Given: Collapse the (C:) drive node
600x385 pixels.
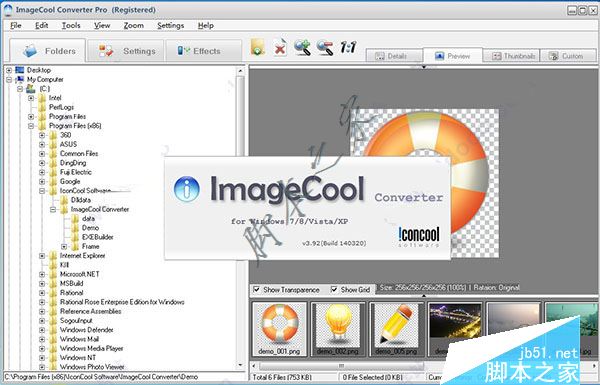Looking at the screenshot, I should tap(20, 89).
